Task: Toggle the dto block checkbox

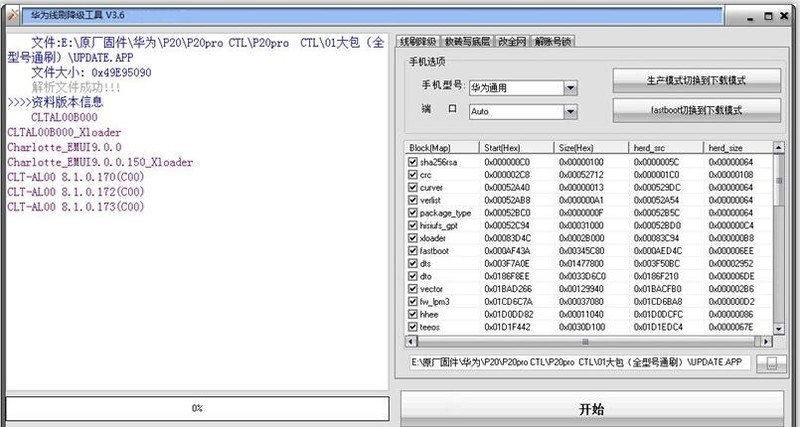Action: [413, 276]
